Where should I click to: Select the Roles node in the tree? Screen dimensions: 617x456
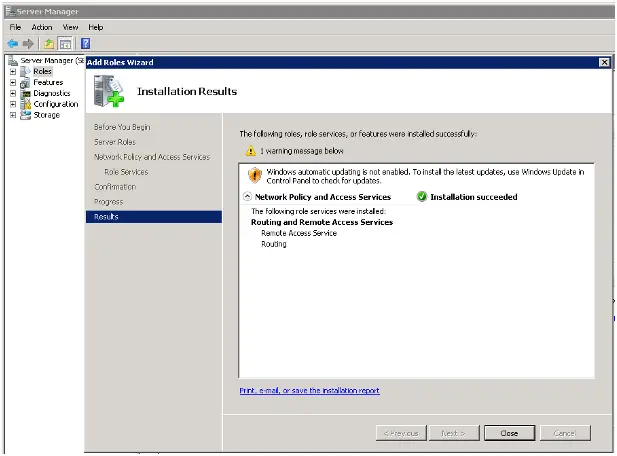pos(42,72)
